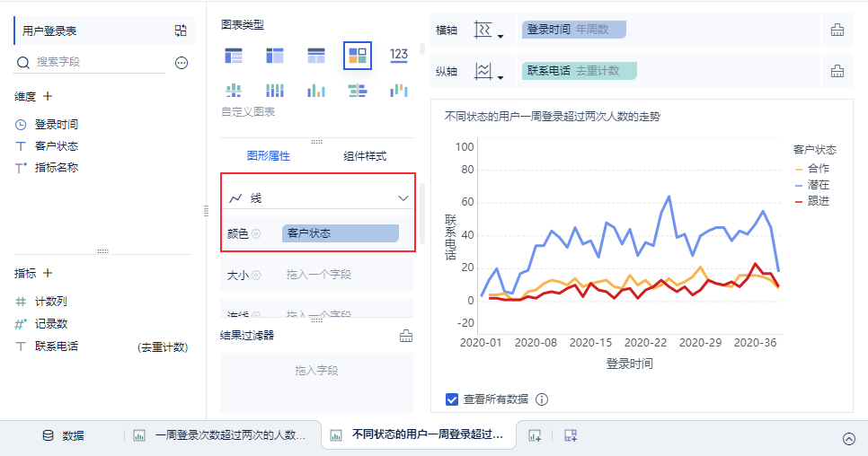This screenshot has height=456, width=868.
Task: Open the more options circle next to search
Action: (x=182, y=63)
